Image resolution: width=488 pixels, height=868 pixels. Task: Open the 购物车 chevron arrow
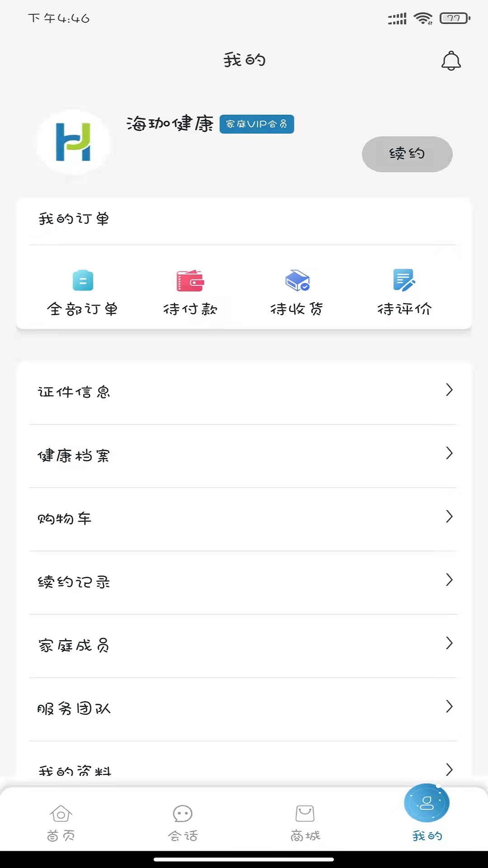[449, 516]
